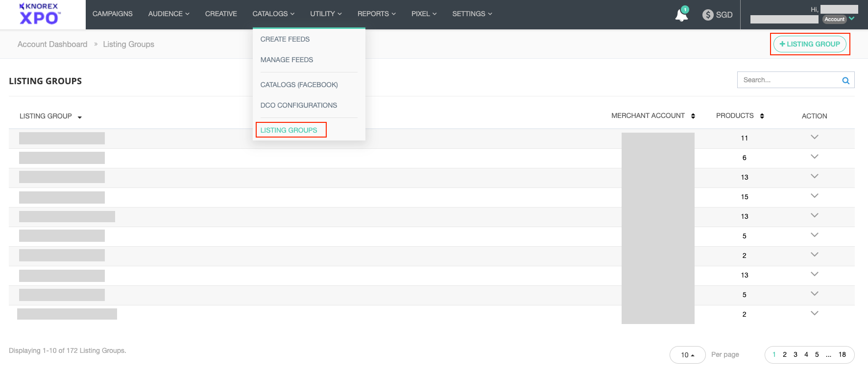Open the Audience menu
The width and height of the screenshot is (868, 372).
point(169,14)
